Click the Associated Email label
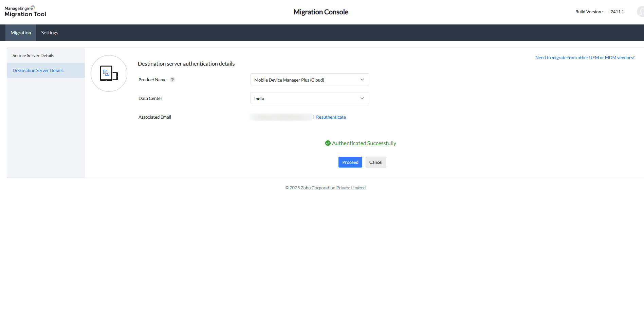Viewport: 644px width, 313px height. point(155,117)
